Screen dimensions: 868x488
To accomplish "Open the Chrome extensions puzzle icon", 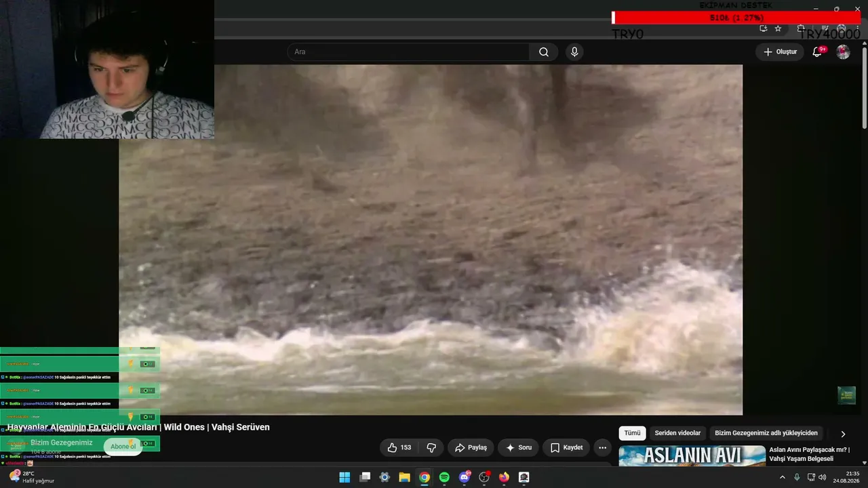I will point(801,28).
